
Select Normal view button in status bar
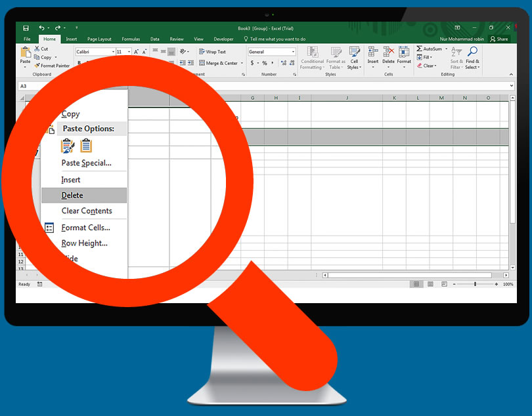click(416, 284)
